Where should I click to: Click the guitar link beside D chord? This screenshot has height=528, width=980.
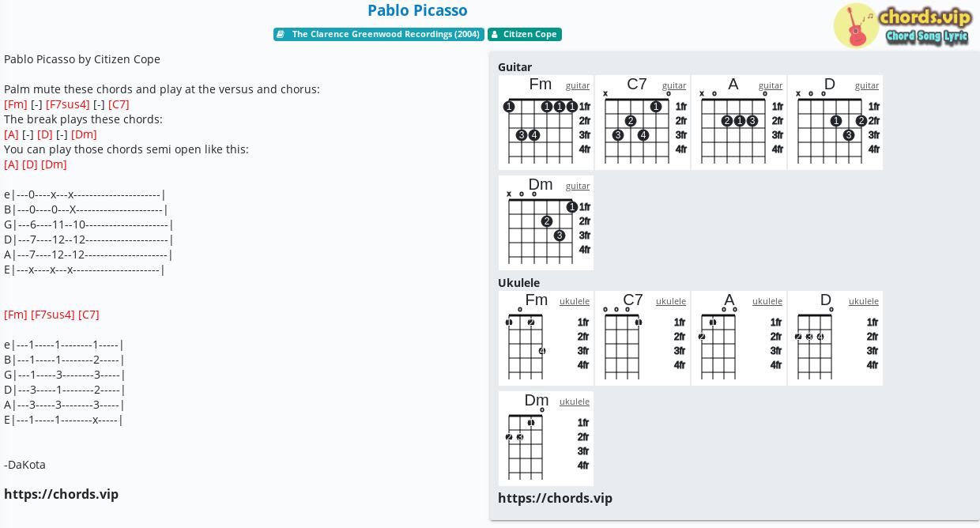[867, 85]
